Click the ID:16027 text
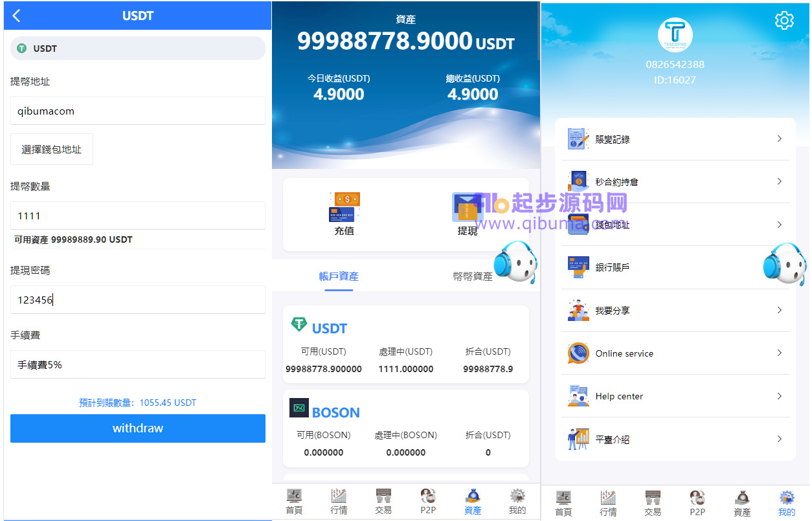The height and width of the screenshot is (521, 812). click(x=675, y=80)
